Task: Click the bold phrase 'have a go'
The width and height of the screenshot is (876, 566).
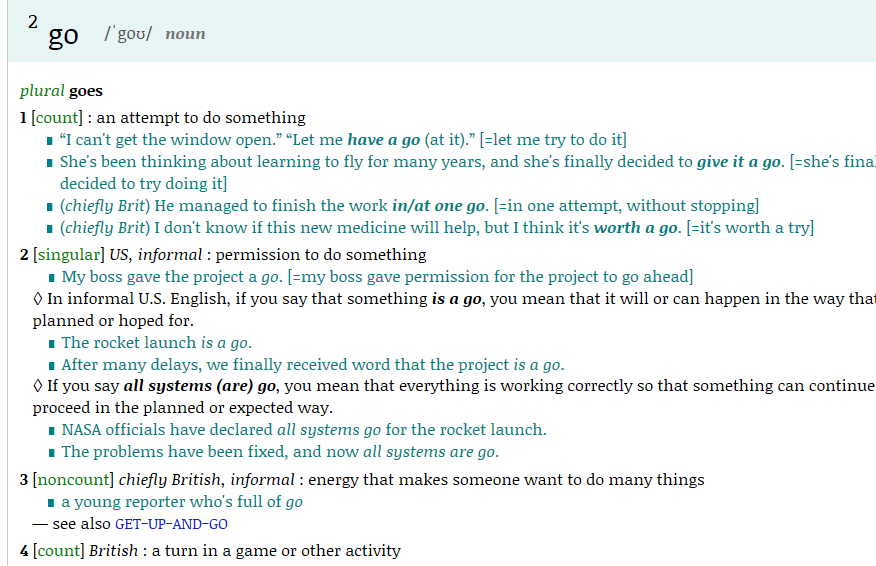Action: click(x=384, y=140)
